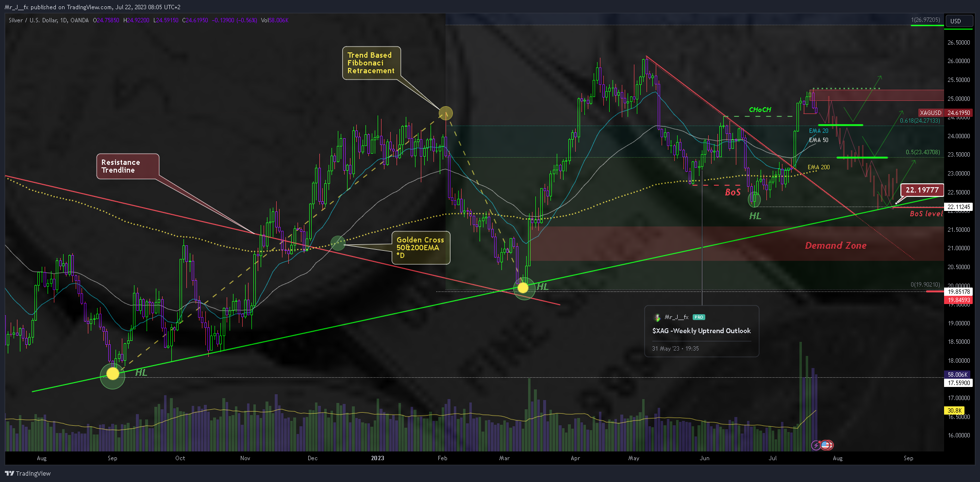Viewport: 980px width, 482px height.
Task: Click the Vol 58.006K legend value
Action: [275, 20]
